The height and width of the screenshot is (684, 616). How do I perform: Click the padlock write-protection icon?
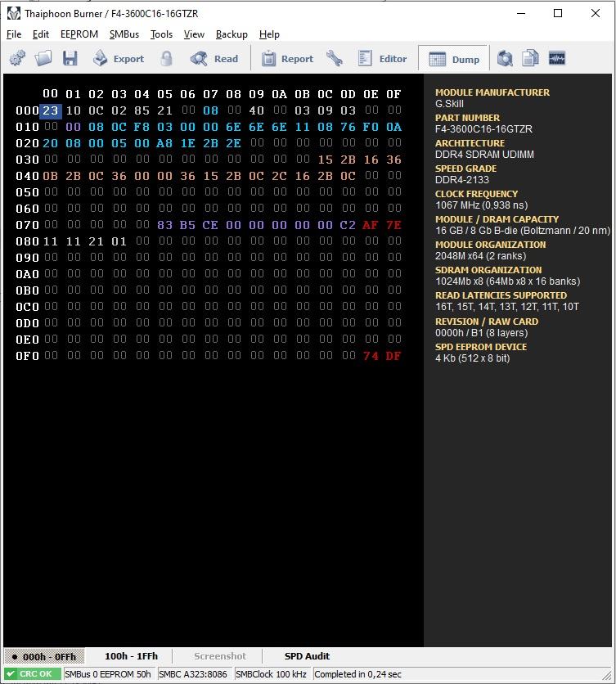point(166,58)
